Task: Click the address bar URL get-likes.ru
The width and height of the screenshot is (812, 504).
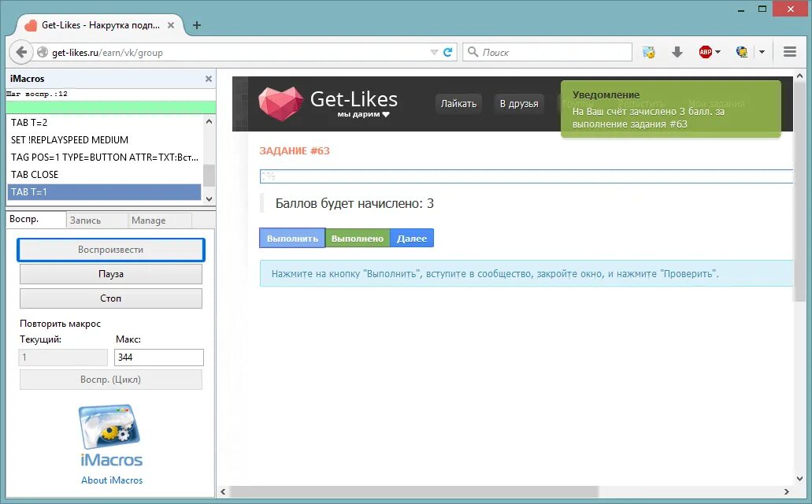Action: pos(107,52)
